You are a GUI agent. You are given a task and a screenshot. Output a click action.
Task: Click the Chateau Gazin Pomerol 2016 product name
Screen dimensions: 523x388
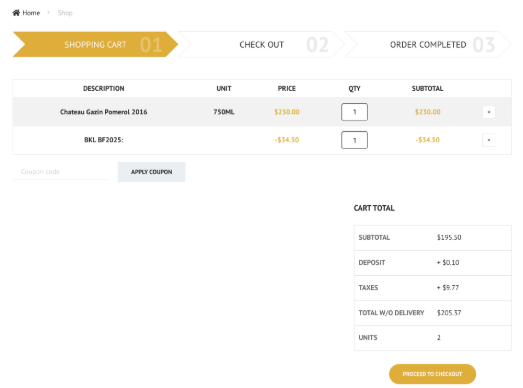coord(103,112)
